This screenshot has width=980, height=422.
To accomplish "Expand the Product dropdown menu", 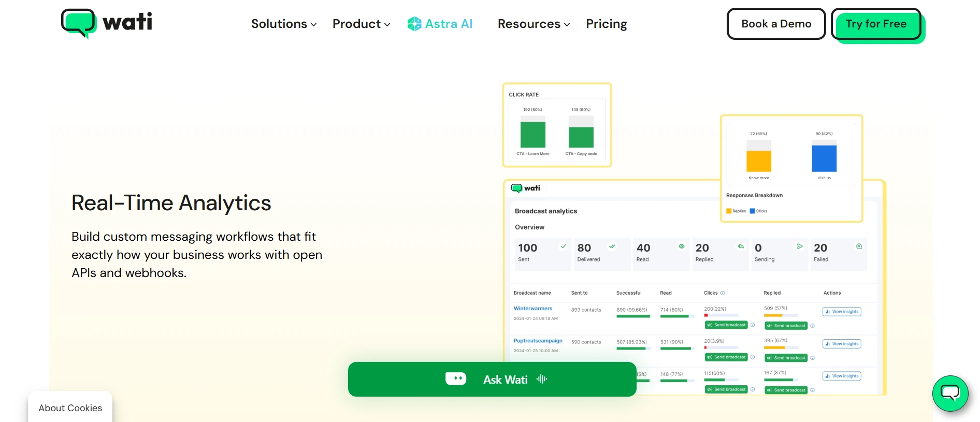I will (x=361, y=24).
